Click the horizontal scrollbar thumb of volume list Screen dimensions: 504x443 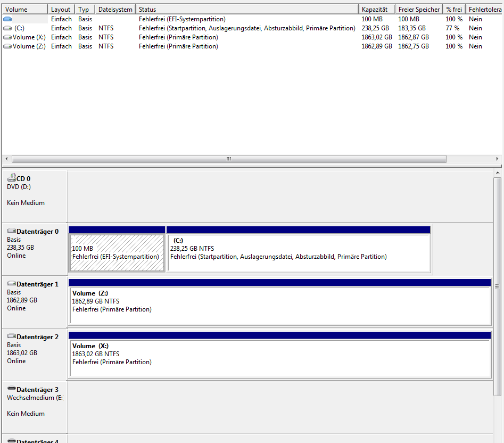[229, 159]
